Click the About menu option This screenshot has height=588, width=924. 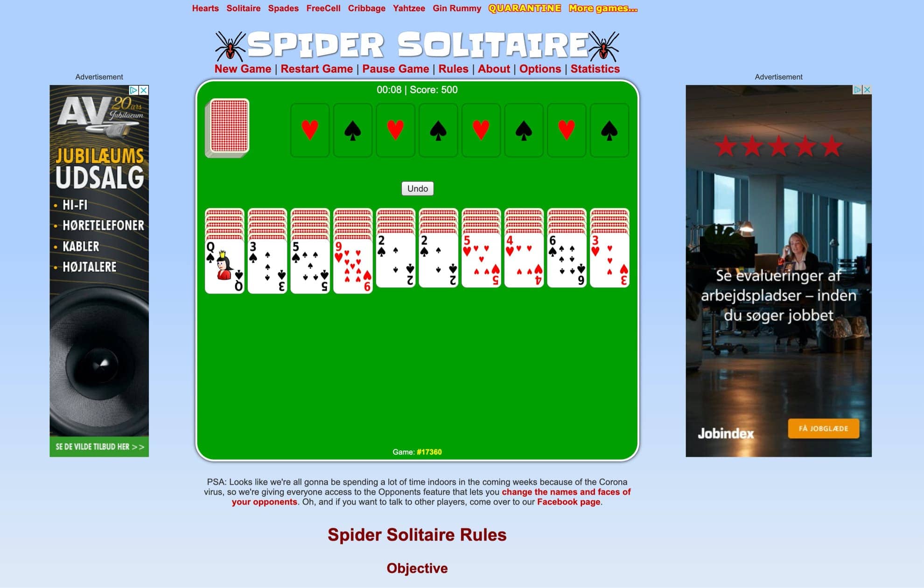click(494, 69)
